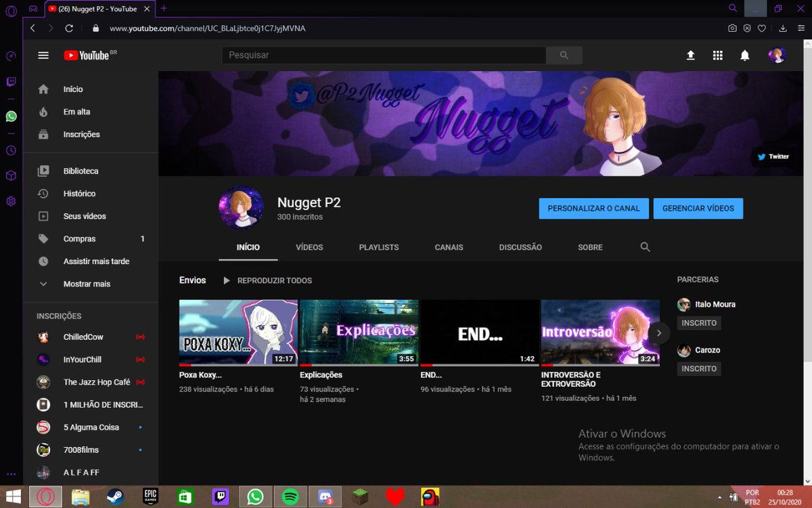Open the DISCUSSÃO tab
This screenshot has height=508, width=812.
coord(520,247)
